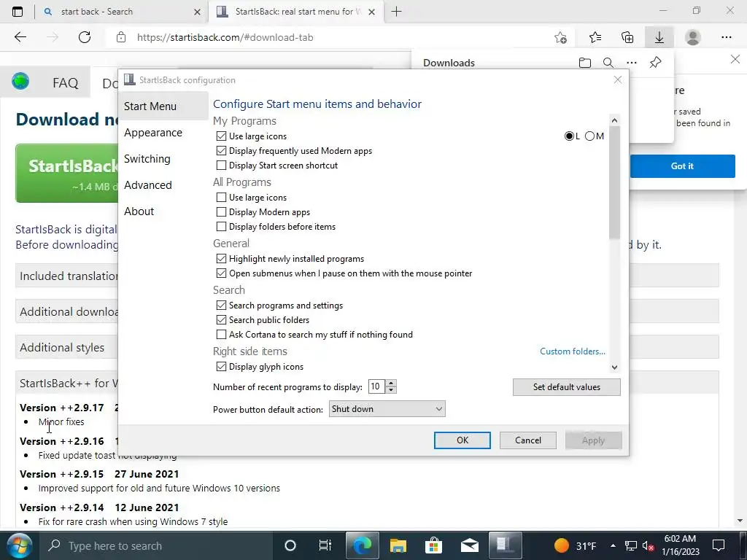Enable Display Start screen shortcut

[x=221, y=166]
